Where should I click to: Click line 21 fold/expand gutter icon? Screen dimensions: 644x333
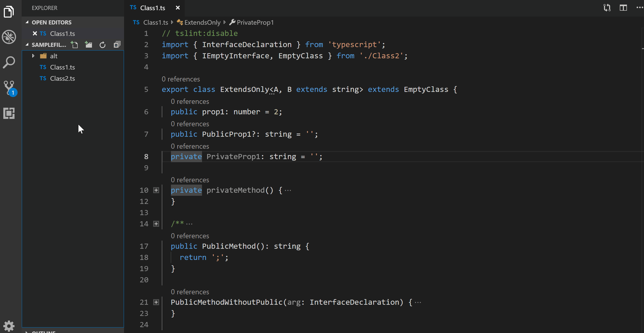[x=156, y=302]
